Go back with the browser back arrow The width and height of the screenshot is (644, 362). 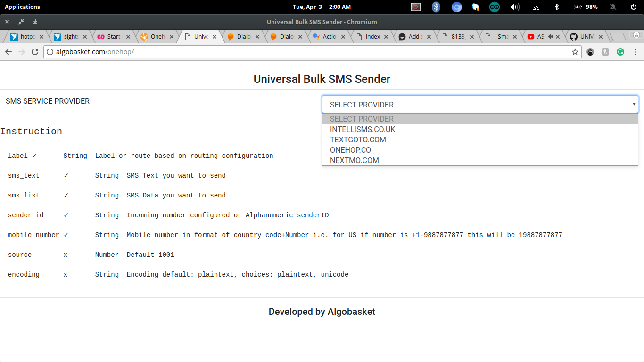pyautogui.click(x=8, y=52)
